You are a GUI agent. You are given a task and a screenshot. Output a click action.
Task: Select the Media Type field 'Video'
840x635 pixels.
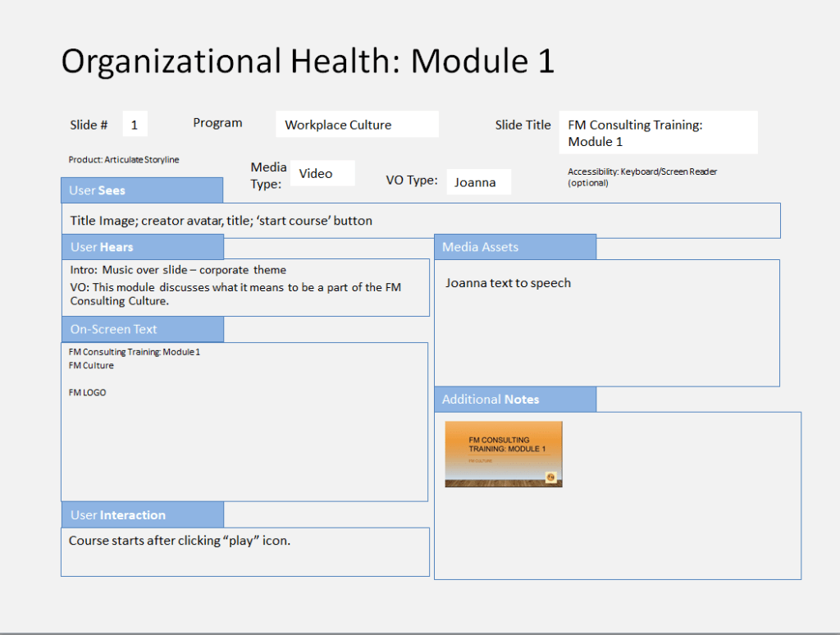coord(322,173)
